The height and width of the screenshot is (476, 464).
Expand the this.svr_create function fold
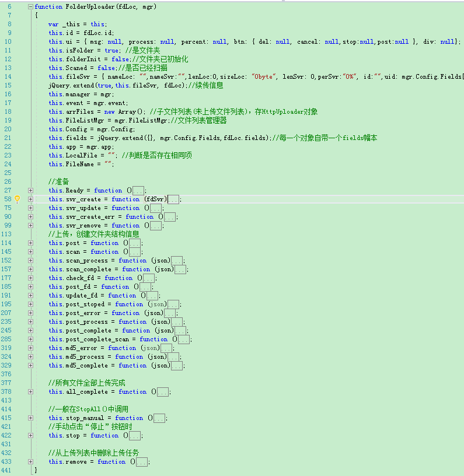pyautogui.click(x=30, y=199)
